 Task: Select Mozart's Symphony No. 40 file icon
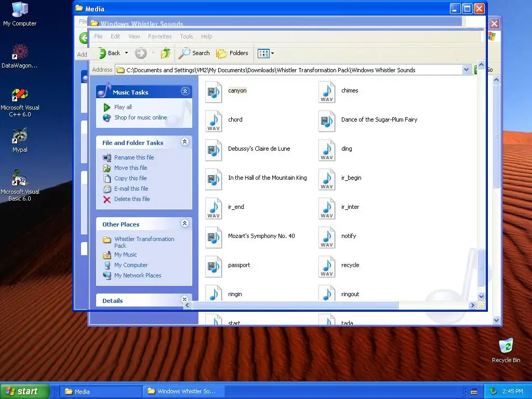click(x=214, y=237)
